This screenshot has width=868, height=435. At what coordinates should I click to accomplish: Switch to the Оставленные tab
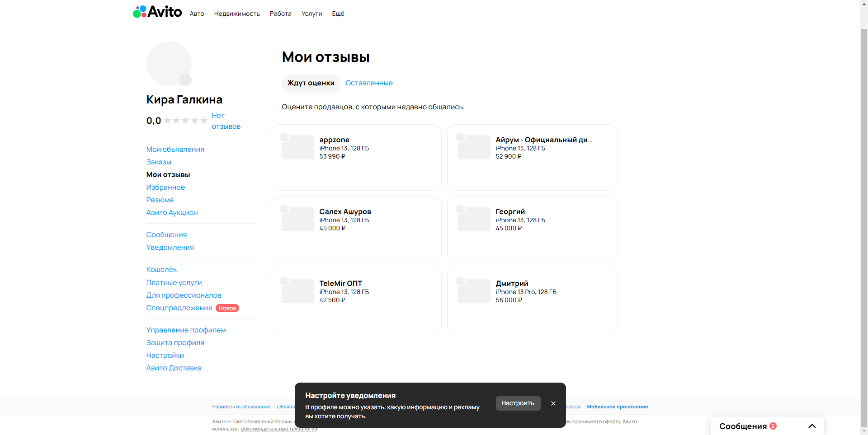pyautogui.click(x=369, y=83)
